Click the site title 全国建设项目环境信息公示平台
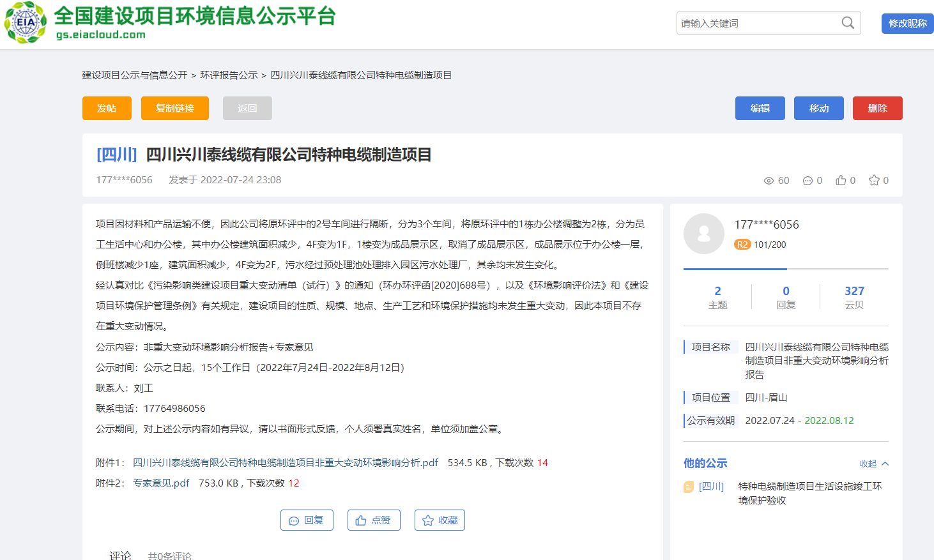The height and width of the screenshot is (560, 934). point(195,15)
